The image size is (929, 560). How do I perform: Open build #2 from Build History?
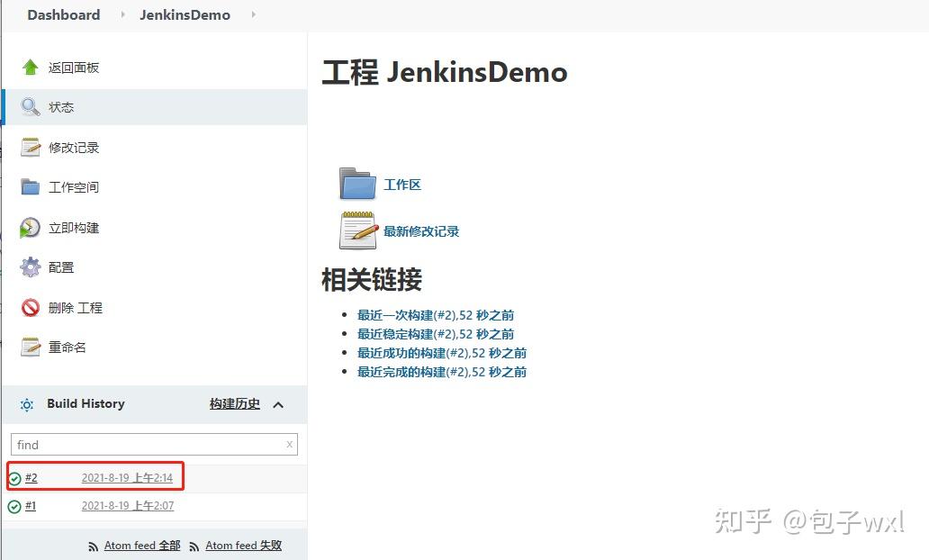point(32,477)
